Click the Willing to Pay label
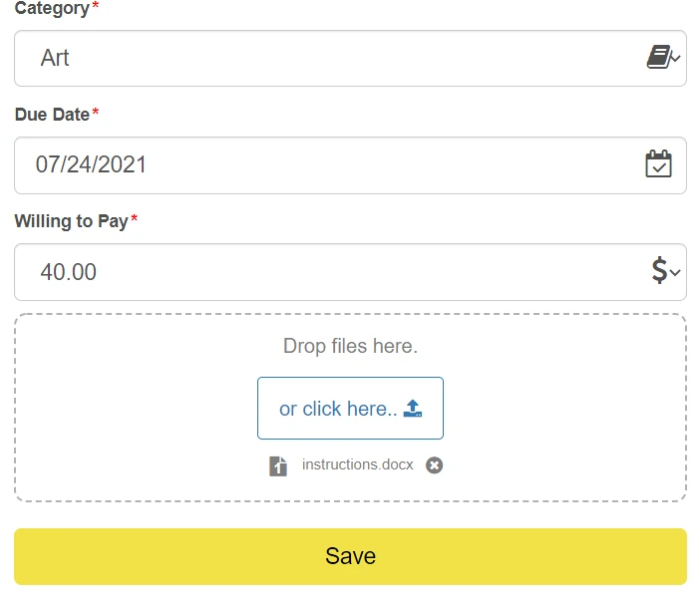The height and width of the screenshot is (600, 700). [71, 221]
